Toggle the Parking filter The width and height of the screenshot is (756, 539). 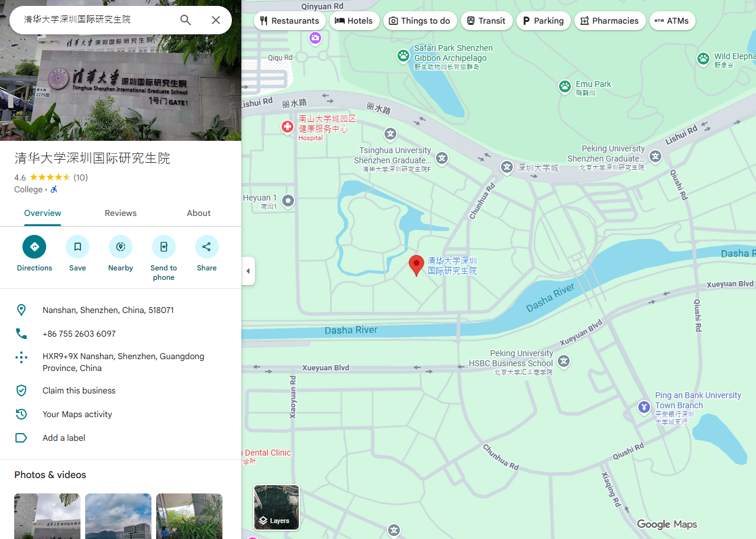(x=543, y=20)
